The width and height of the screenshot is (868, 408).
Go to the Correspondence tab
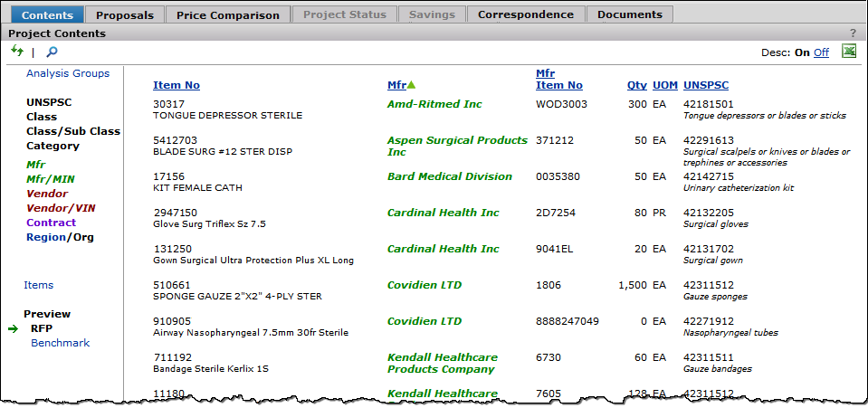coord(526,14)
